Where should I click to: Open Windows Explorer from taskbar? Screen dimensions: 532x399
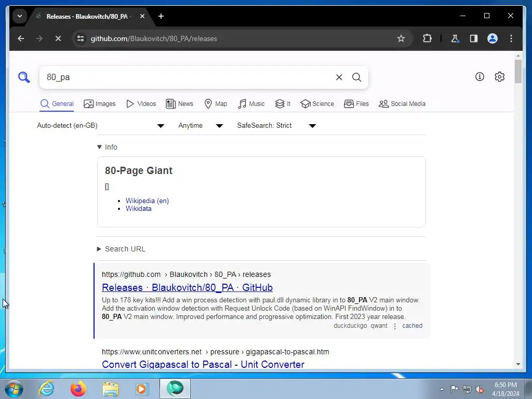point(111,389)
